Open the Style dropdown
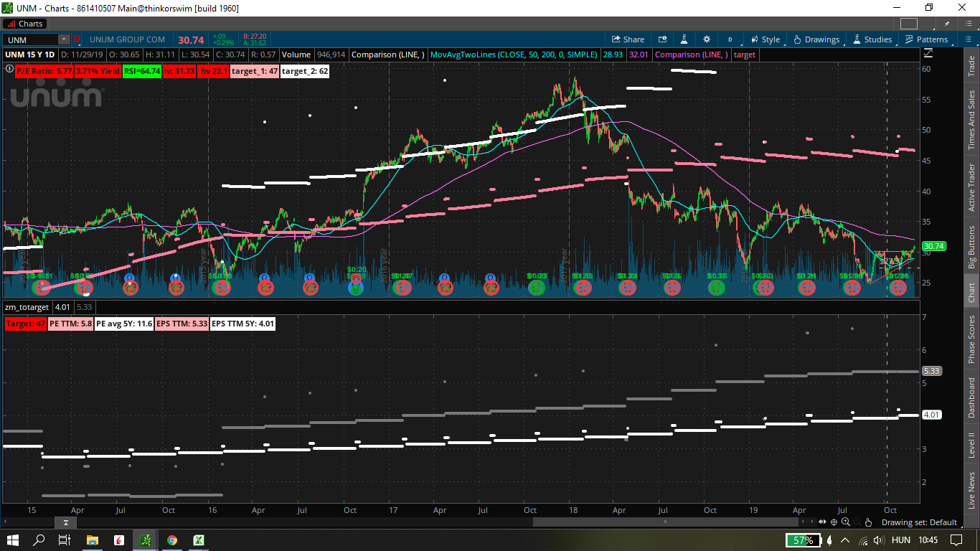980x551 pixels. point(765,39)
